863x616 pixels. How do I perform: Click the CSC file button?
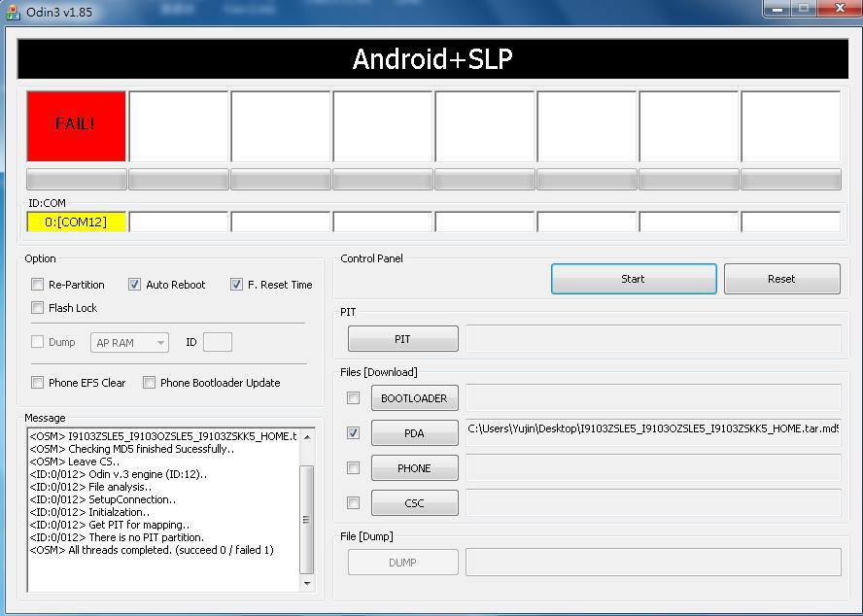coord(414,502)
